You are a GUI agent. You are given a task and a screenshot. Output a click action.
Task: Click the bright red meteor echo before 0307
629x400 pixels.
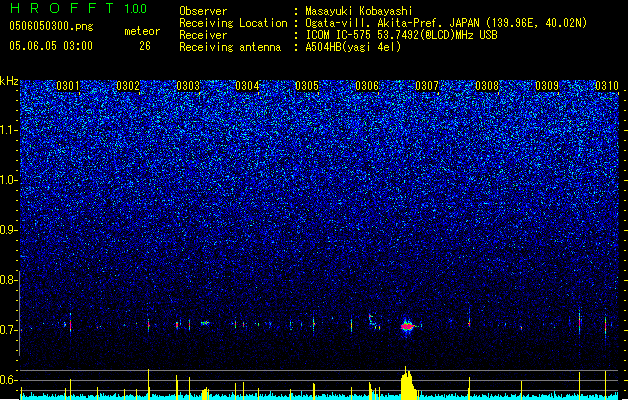click(x=407, y=327)
